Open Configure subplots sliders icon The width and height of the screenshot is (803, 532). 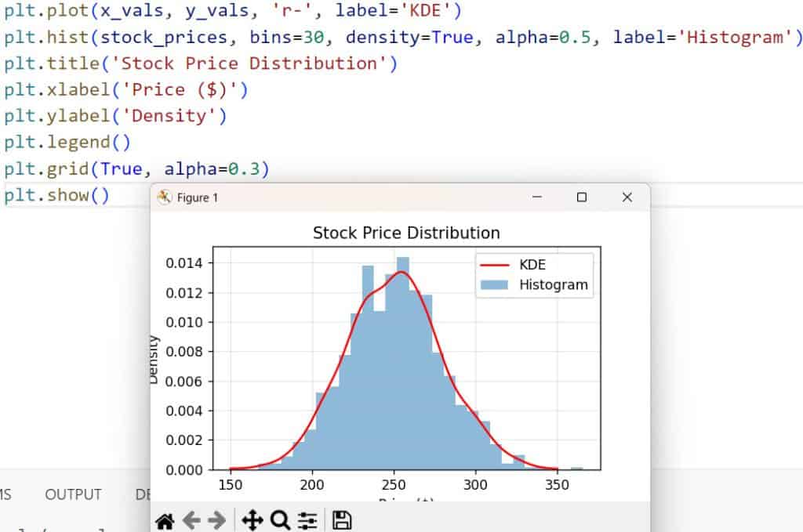pos(307,520)
